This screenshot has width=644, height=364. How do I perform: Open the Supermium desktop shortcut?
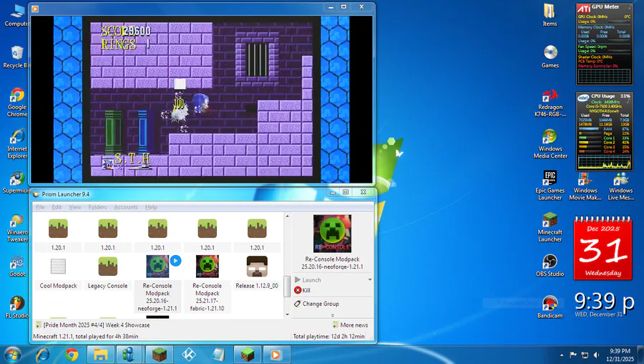[16, 183]
